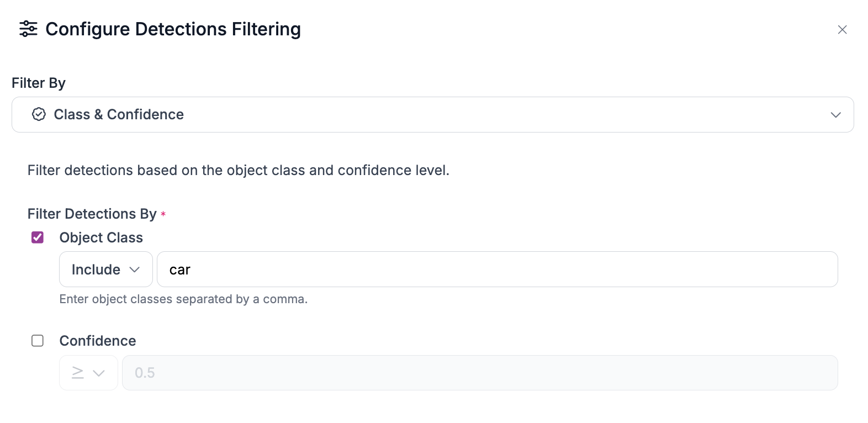Screen dimensions: 868x423
Task: Uncheck the Object Class checkbox
Action: 38,237
